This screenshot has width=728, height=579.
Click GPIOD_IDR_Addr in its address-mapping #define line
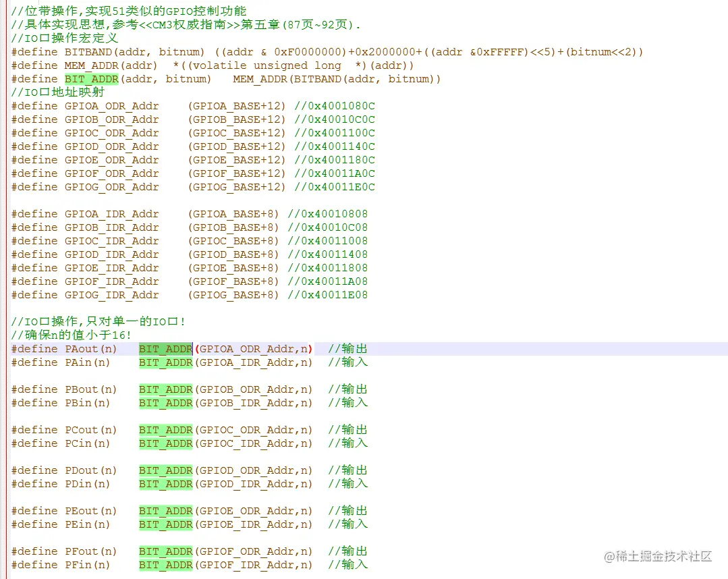click(111, 254)
